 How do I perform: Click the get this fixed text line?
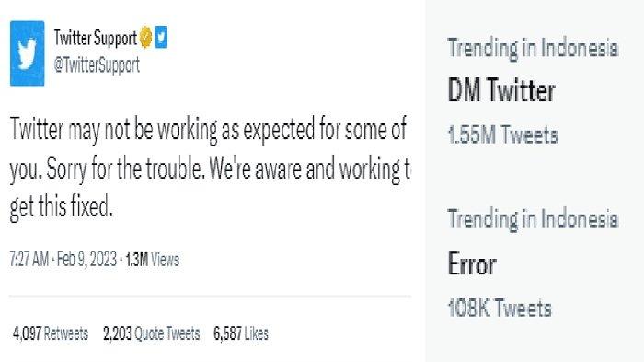61,206
